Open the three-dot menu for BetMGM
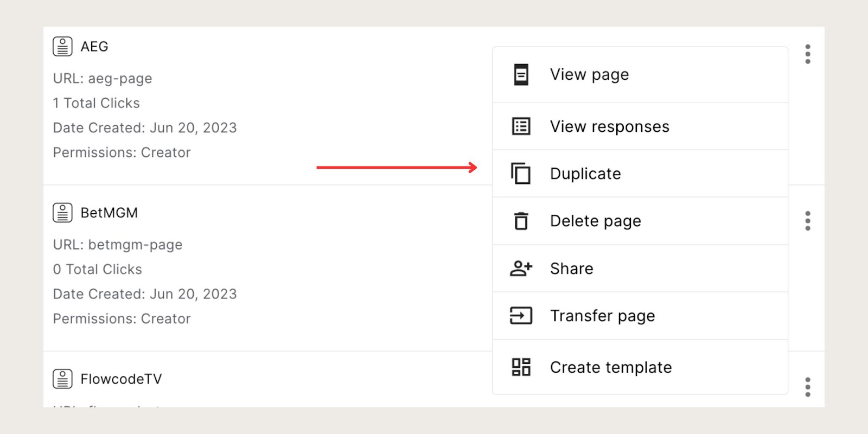Viewport: 868px width, 434px height. [x=808, y=221]
